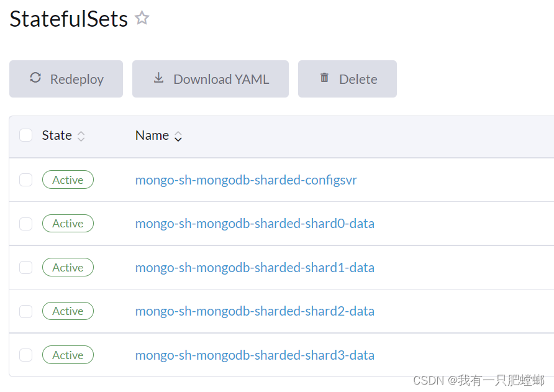554x392 pixels.
Task: Enable the shard3-data row checkbox
Action: pos(25,355)
